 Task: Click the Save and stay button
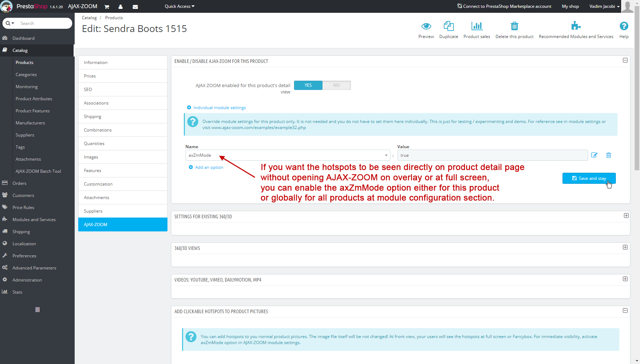589,178
